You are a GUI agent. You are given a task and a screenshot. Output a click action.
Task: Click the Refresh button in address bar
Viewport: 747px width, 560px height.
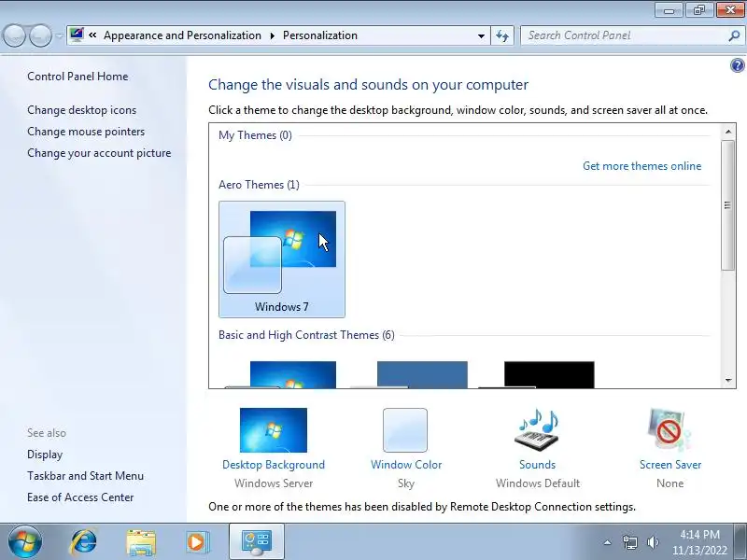coord(502,35)
